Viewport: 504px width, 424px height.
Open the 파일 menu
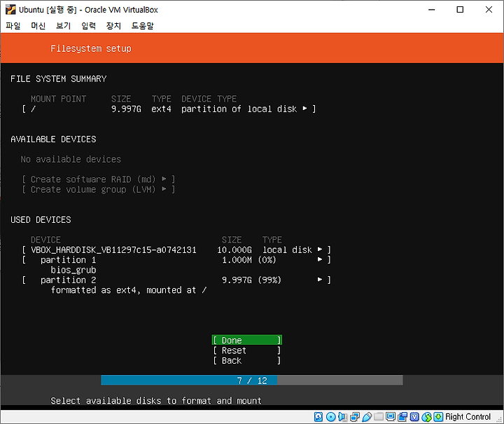[x=13, y=26]
